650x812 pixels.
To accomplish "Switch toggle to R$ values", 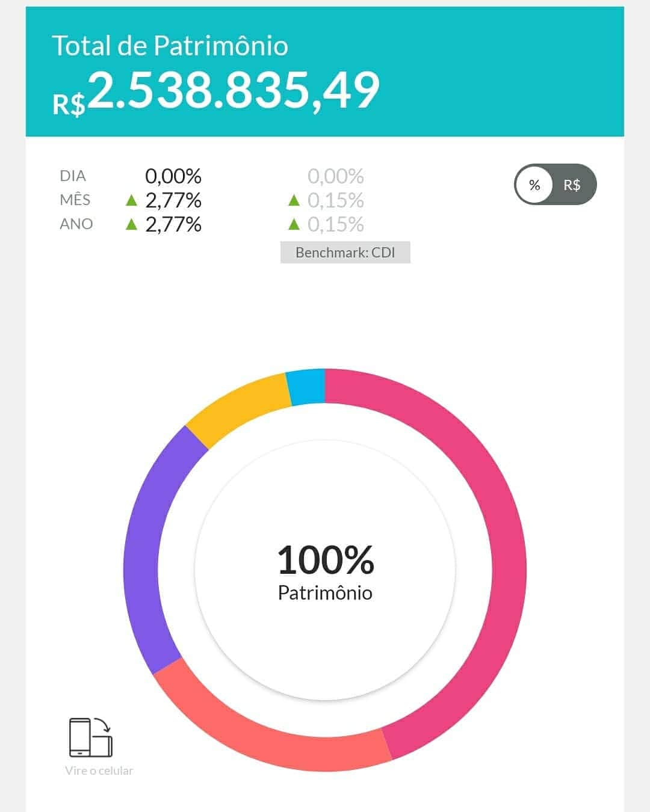I will click(x=572, y=185).
